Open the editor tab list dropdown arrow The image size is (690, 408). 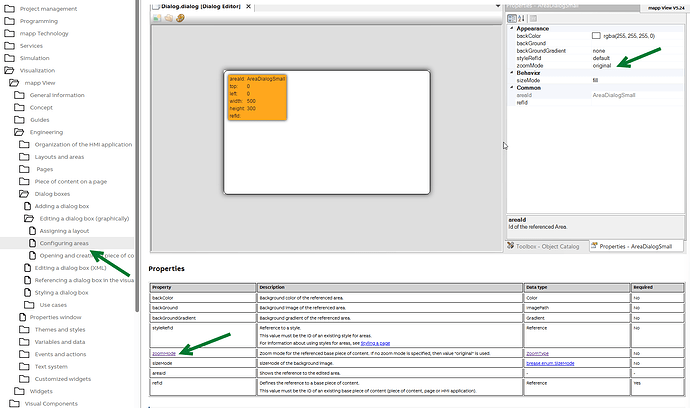click(x=498, y=6)
